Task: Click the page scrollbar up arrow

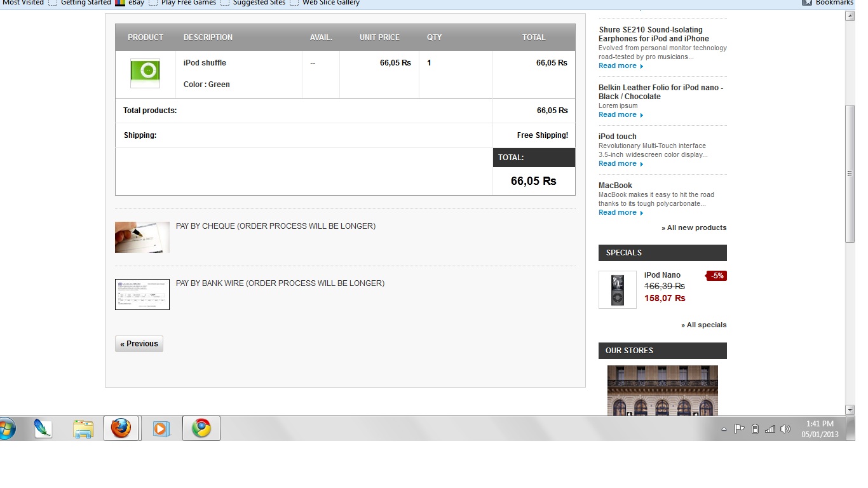Action: [x=850, y=16]
